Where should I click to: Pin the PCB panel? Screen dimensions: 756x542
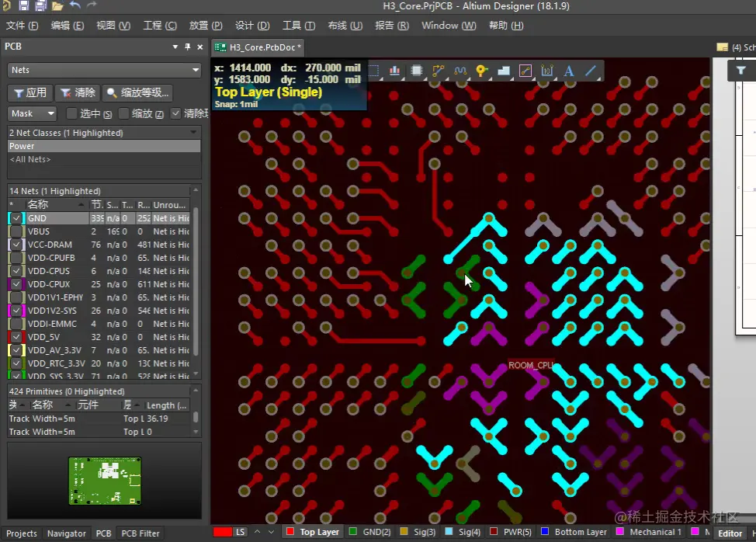tap(188, 47)
